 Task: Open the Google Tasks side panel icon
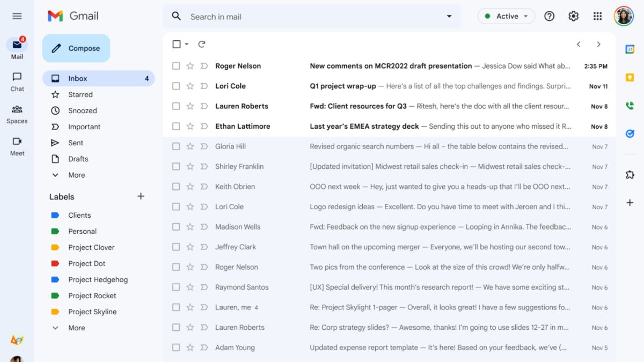tap(630, 134)
